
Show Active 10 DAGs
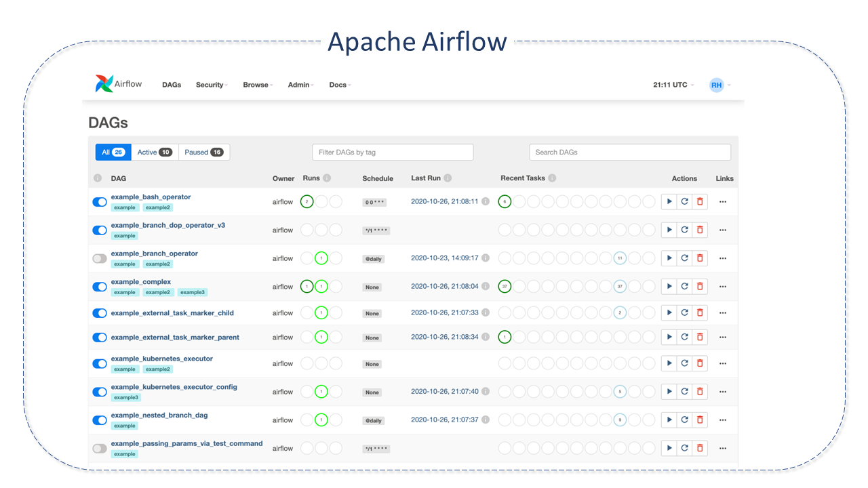[155, 152]
